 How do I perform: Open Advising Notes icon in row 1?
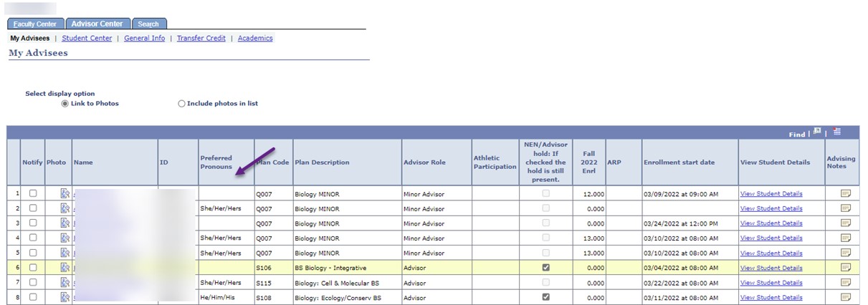(x=845, y=193)
